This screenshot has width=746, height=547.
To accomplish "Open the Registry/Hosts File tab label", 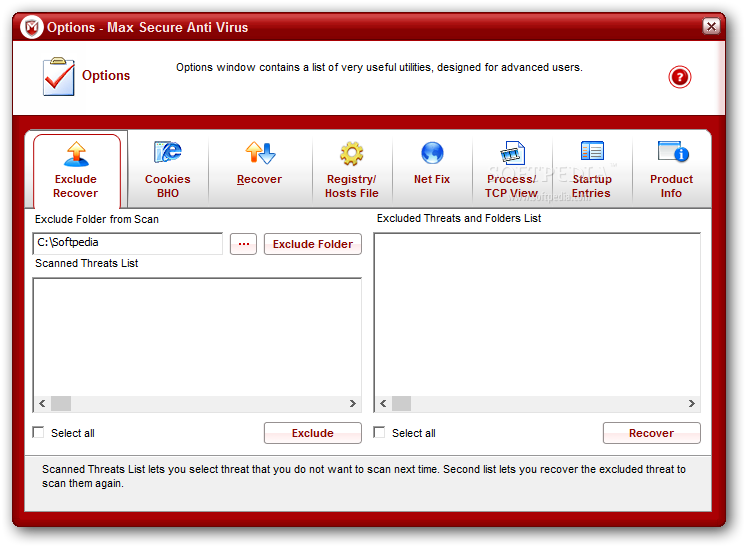I will tap(352, 186).
